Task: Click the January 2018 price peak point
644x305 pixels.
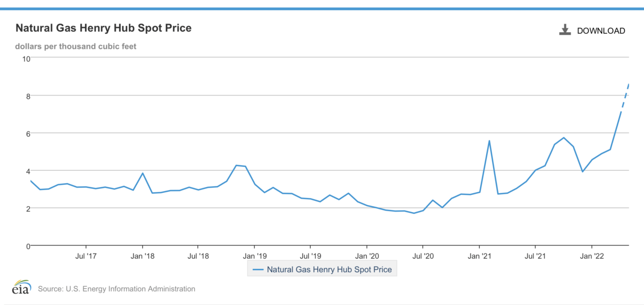Action: (x=142, y=173)
